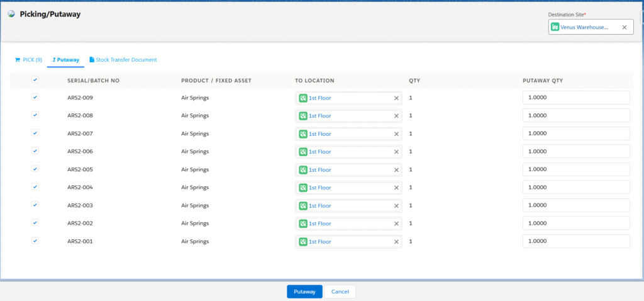Open To Location lookup for ARS2-004

pyautogui.click(x=349, y=188)
